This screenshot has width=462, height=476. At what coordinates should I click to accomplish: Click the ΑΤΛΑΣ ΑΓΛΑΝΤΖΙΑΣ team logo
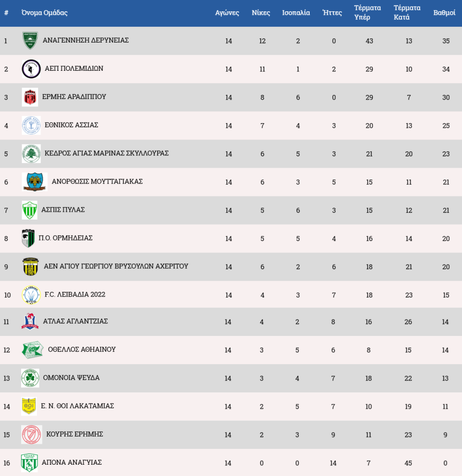coord(30,322)
